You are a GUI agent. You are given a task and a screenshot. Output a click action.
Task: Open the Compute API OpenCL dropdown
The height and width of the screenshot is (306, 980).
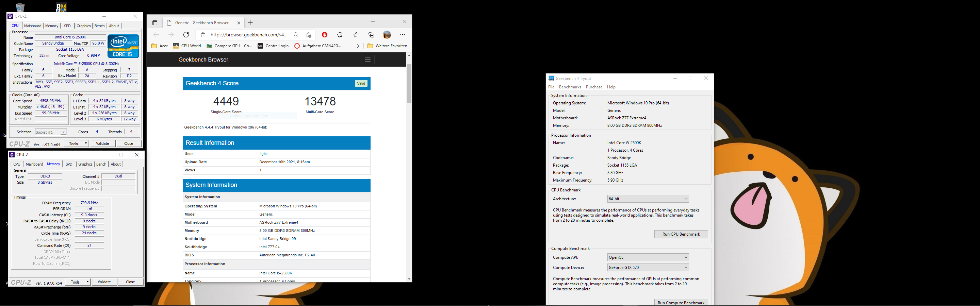(x=648, y=257)
